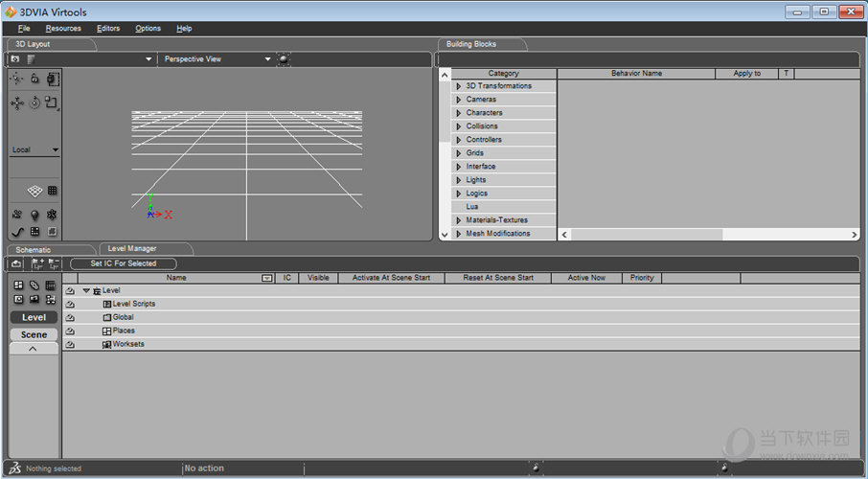Click the Places creation icon above Level button
The width and height of the screenshot is (868, 479).
coord(18,285)
